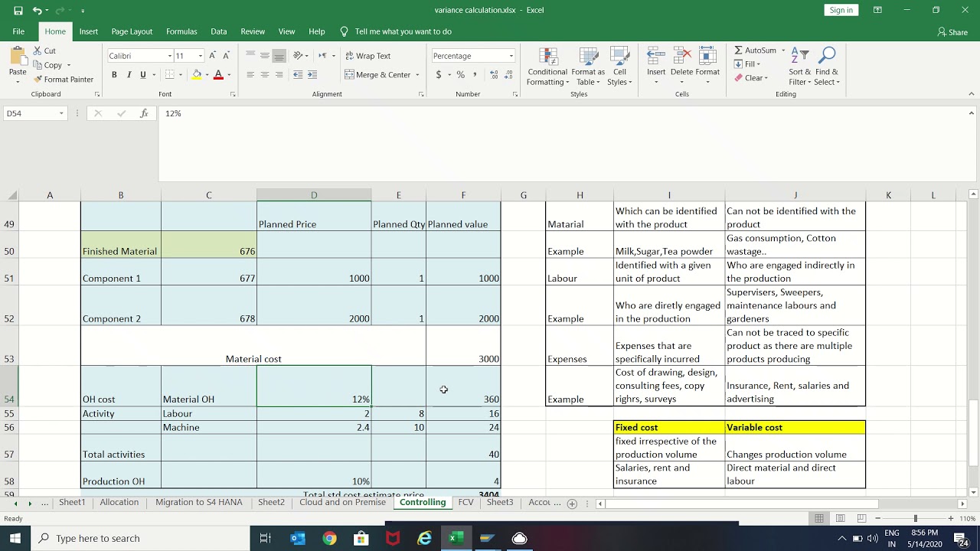980x551 pixels.
Task: Click the Paste clipboard icon
Action: (18, 57)
